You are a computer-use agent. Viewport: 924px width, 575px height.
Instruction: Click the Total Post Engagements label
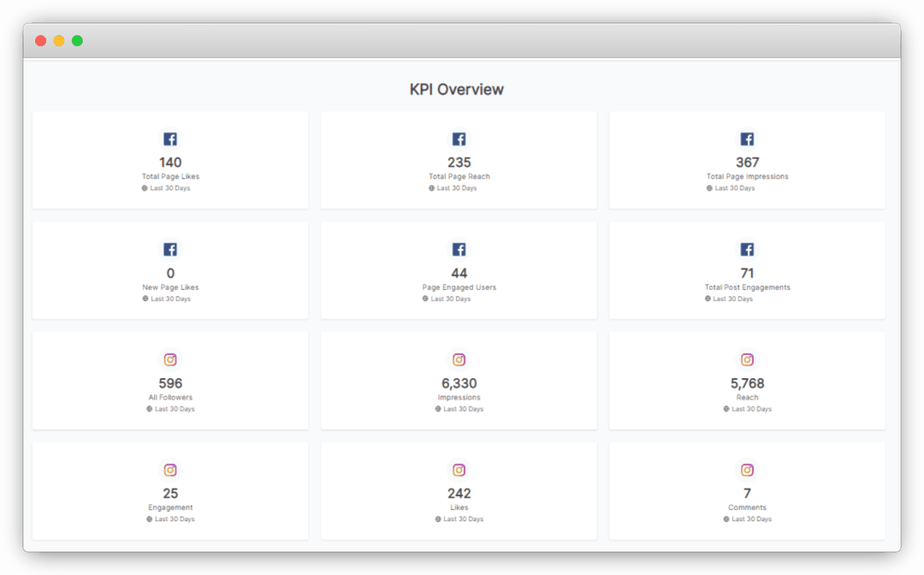[x=747, y=287]
